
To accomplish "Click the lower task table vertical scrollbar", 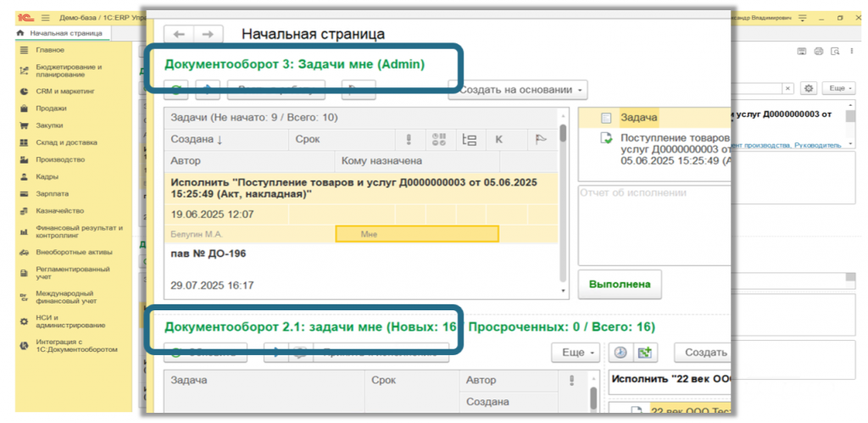I will pos(593,398).
